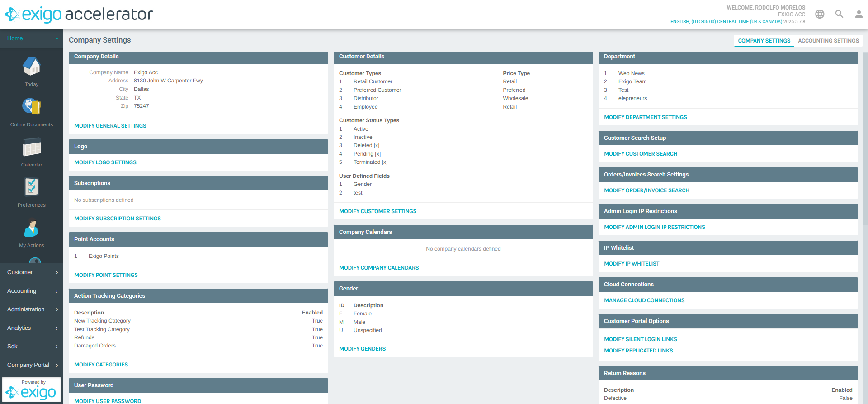Viewport: 868px width, 404px height.
Task: Click Modify Silent Login Links
Action: coord(641,339)
